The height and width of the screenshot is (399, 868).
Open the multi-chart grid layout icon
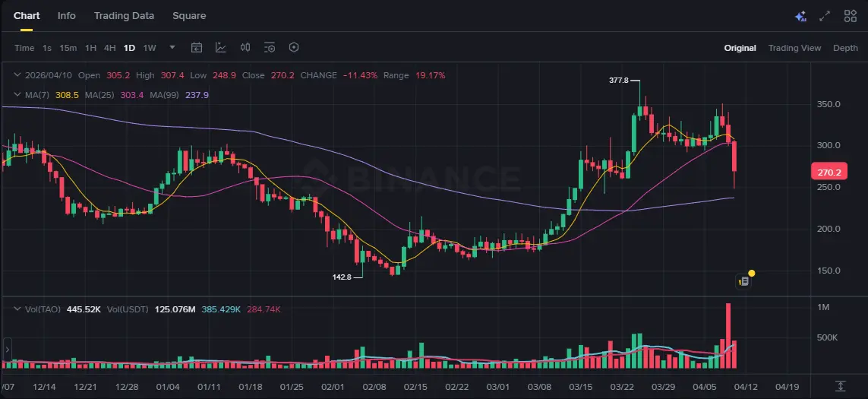point(851,16)
